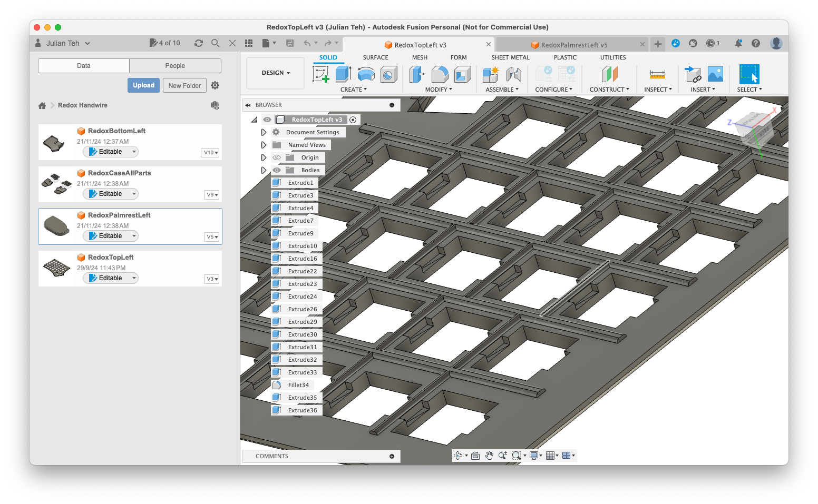
Task: Switch to the SHEET METAL tab
Action: 510,57
